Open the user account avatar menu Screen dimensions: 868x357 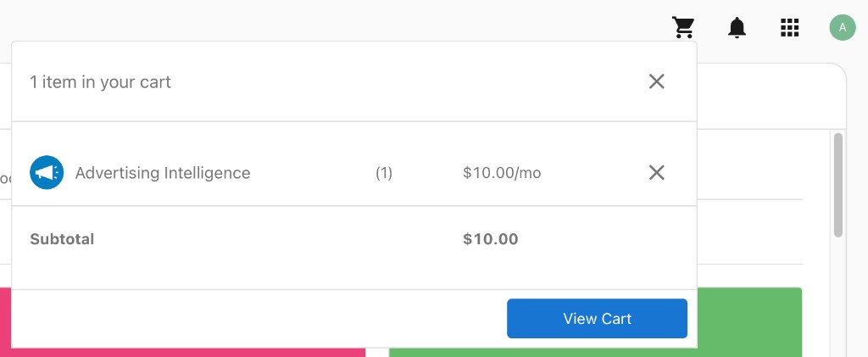[842, 28]
